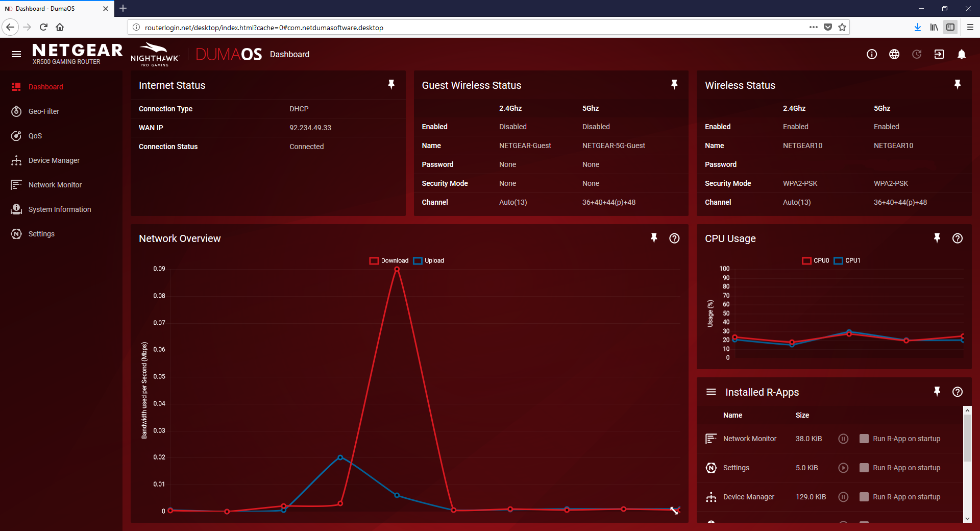Screen dimensions: 980x531
Task: Open help for CPU Usage
Action: coord(958,238)
